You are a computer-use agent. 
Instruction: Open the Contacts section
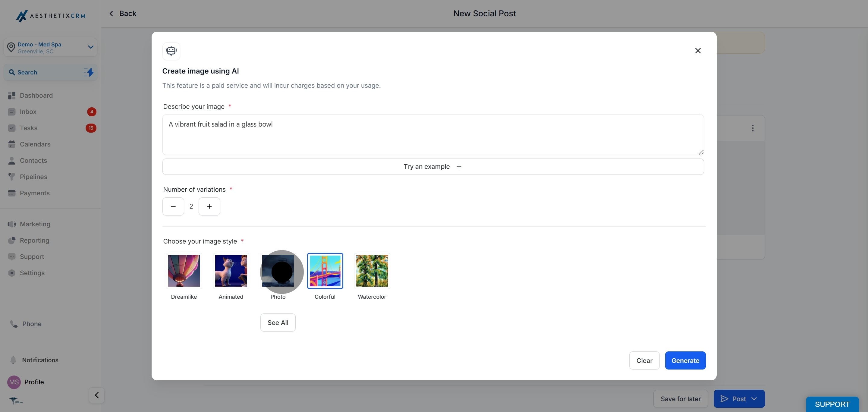pyautogui.click(x=33, y=160)
